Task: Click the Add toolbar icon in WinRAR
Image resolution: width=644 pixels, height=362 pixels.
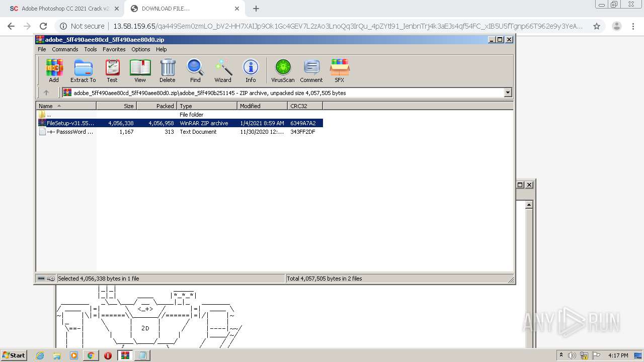Action: pyautogui.click(x=54, y=70)
